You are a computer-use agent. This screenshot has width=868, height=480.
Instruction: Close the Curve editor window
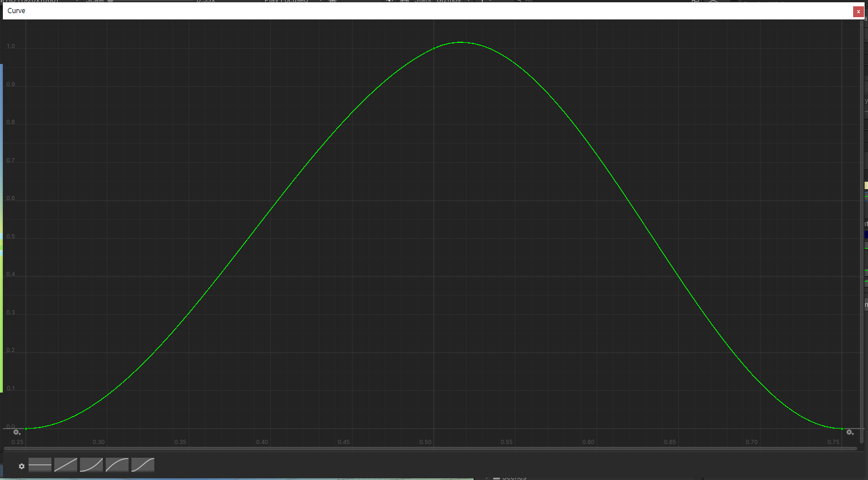pos(858,11)
